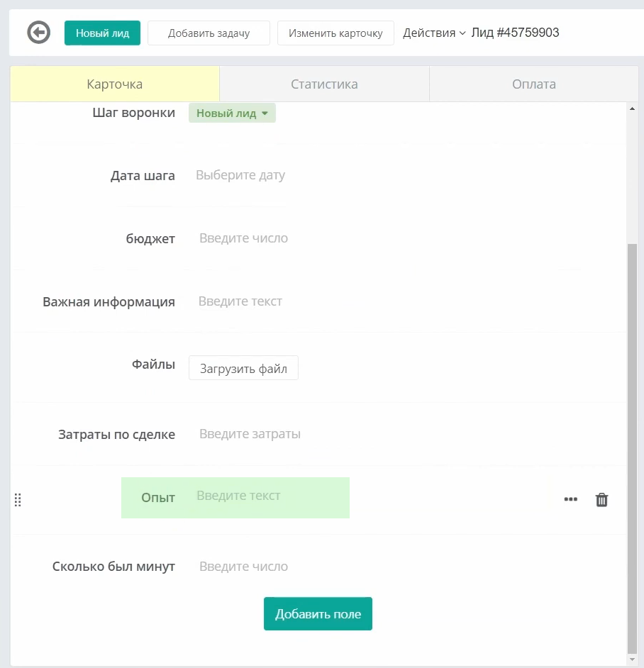Click the Сколько был минут input field
Viewport: 644px width, 668px height.
point(243,567)
